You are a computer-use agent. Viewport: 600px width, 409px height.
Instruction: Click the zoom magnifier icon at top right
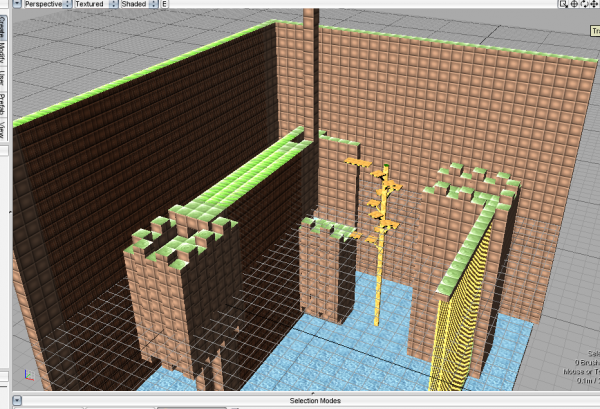click(564, 4)
